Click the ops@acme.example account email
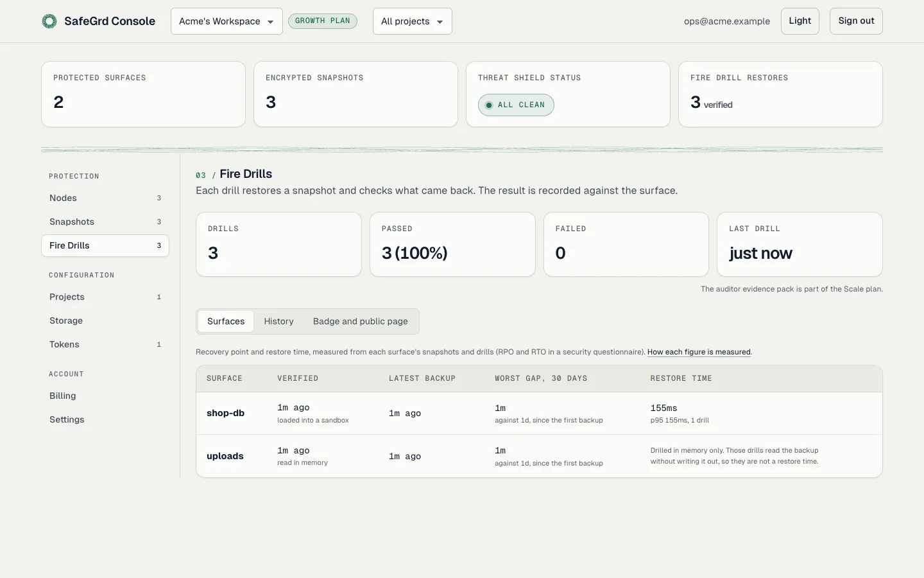Viewport: 924px width, 578px height. pyautogui.click(x=727, y=21)
